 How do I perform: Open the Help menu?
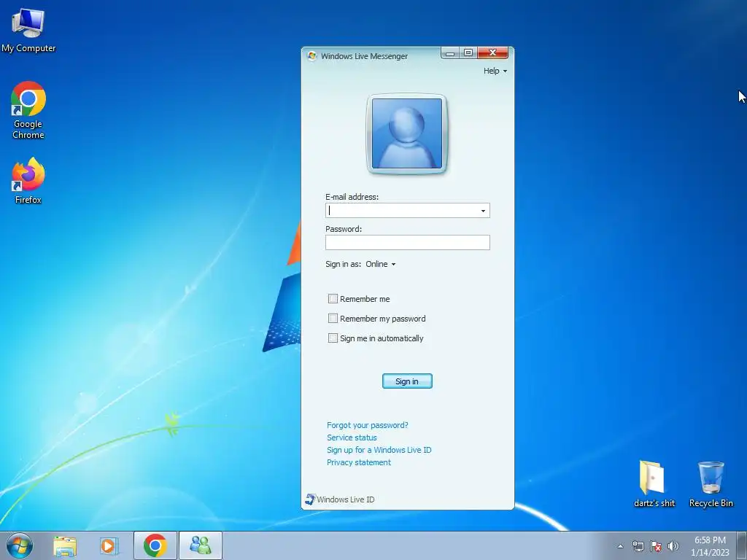coord(495,71)
